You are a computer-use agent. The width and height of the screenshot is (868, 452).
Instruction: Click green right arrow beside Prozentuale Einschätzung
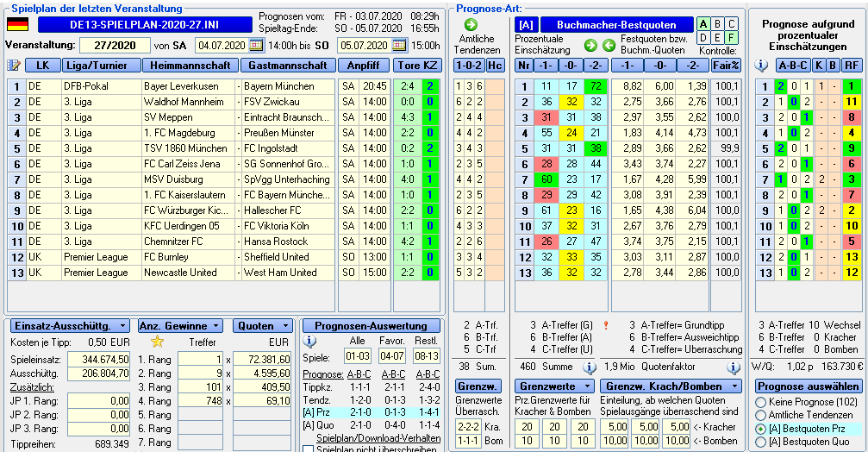[590, 45]
